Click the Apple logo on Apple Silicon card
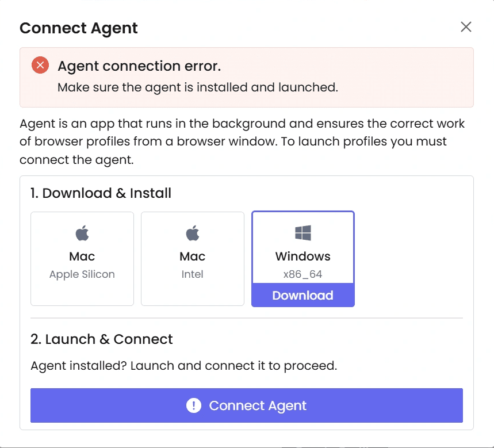 pyautogui.click(x=82, y=233)
